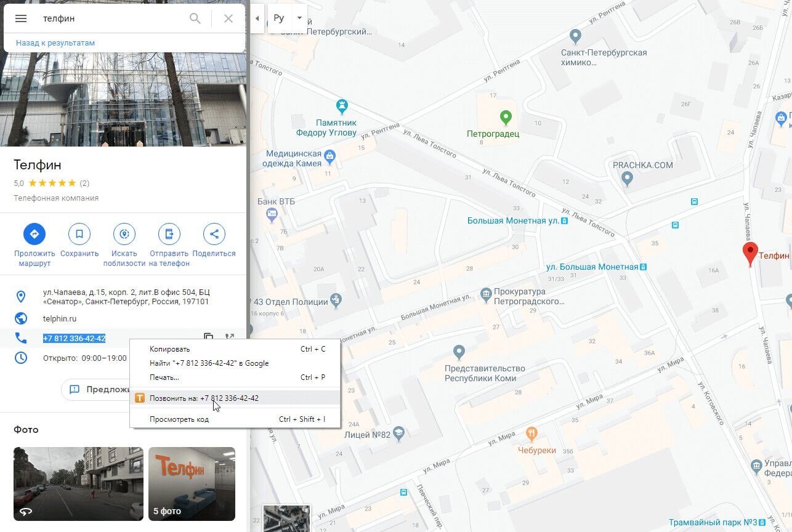Click in the search field containing "телфин"
This screenshot has width=792, height=532.
tap(111, 18)
